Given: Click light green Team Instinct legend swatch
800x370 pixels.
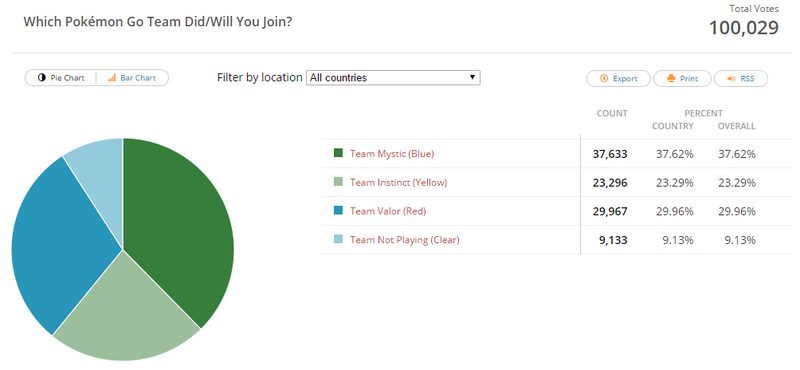Looking at the screenshot, I should pyautogui.click(x=338, y=182).
